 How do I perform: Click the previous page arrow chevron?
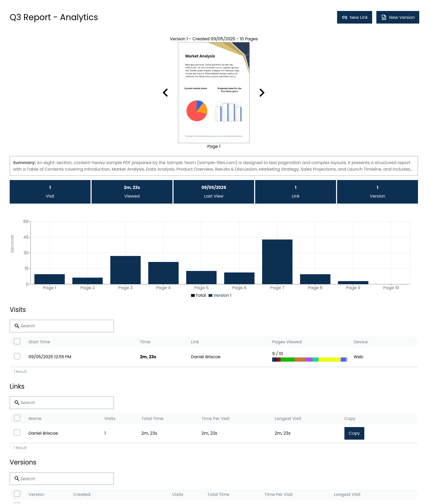[x=165, y=93]
